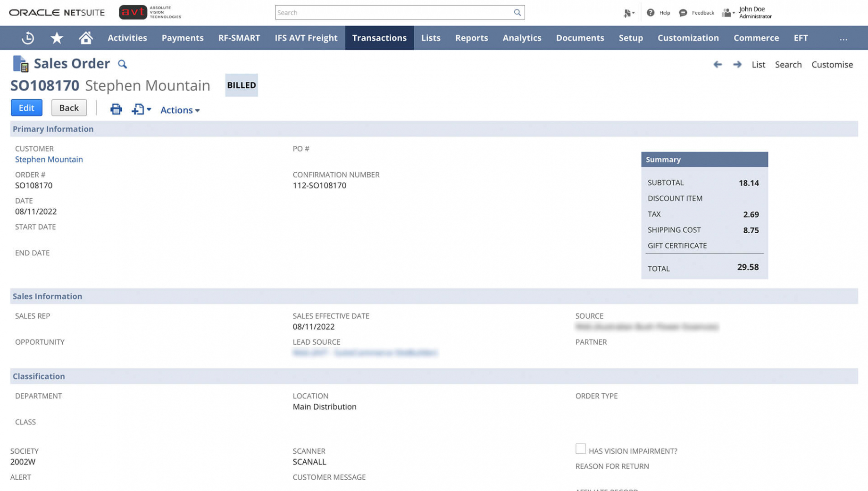Click the Oracle NetSuite logo

[57, 13]
